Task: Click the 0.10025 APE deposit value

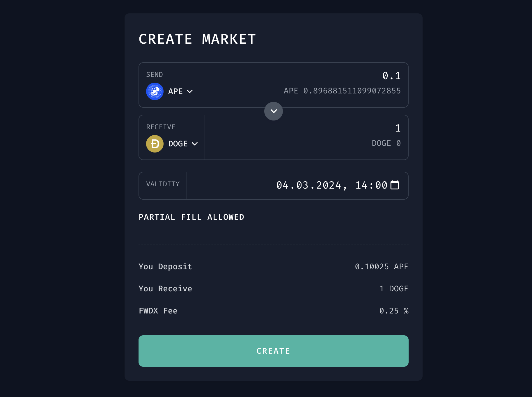Action: tap(381, 267)
